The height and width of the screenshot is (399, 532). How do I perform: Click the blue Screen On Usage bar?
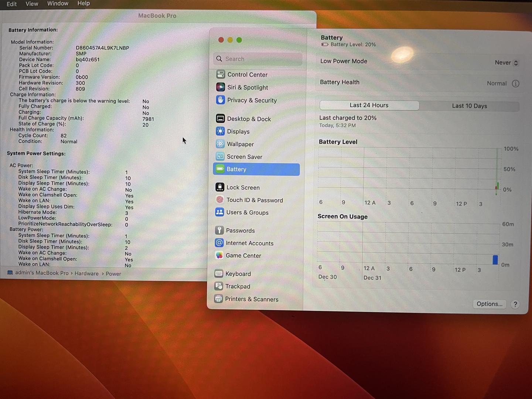495,260
